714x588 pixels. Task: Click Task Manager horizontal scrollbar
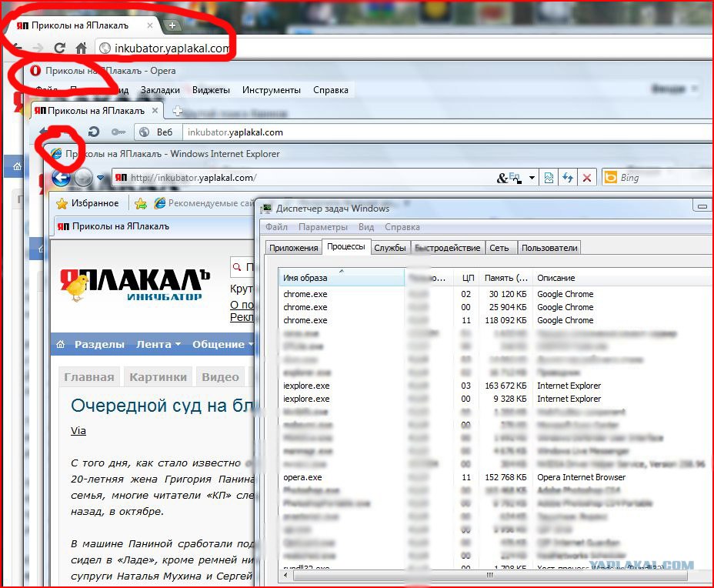click(490, 575)
